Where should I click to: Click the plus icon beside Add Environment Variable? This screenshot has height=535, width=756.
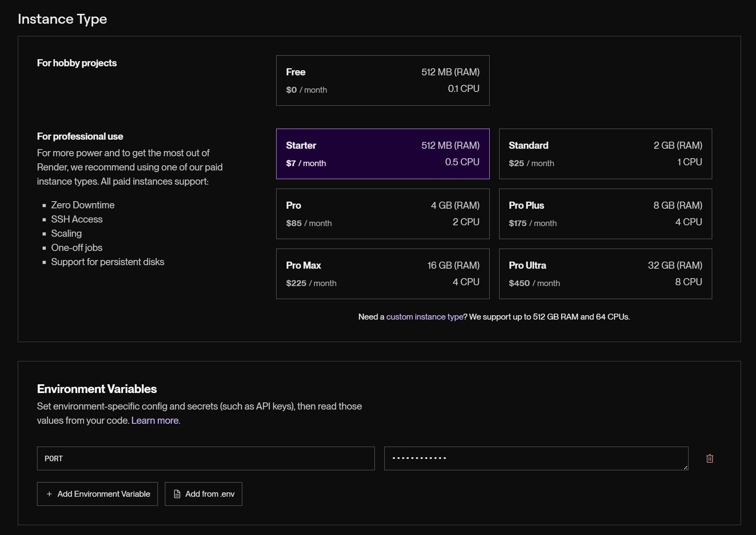(49, 494)
